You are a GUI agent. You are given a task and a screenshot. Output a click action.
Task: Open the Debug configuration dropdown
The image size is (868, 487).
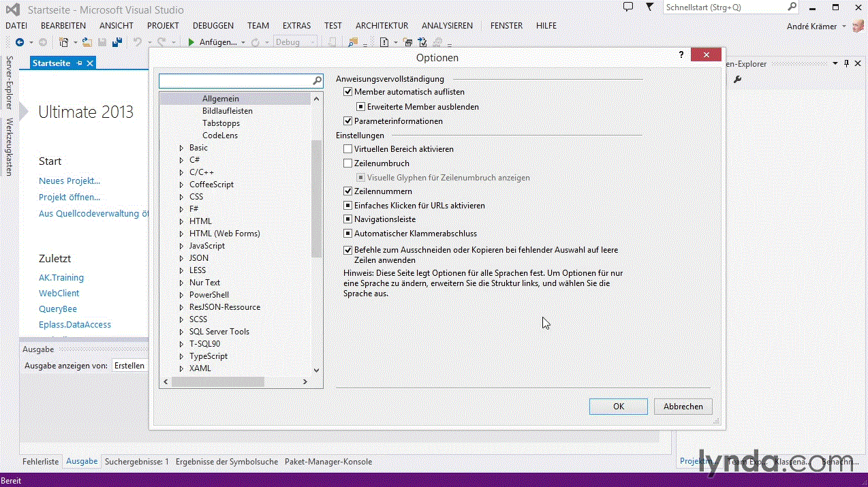tap(295, 42)
